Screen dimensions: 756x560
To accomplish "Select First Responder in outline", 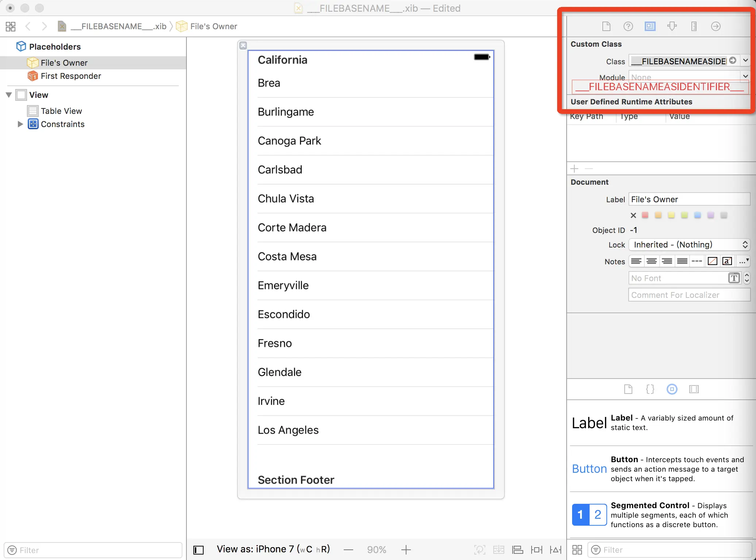I will click(71, 76).
